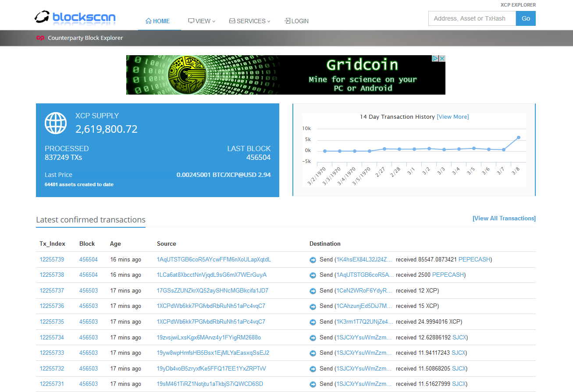Click send arrow icon in row 12255731
The image size is (573, 392).
313,384
